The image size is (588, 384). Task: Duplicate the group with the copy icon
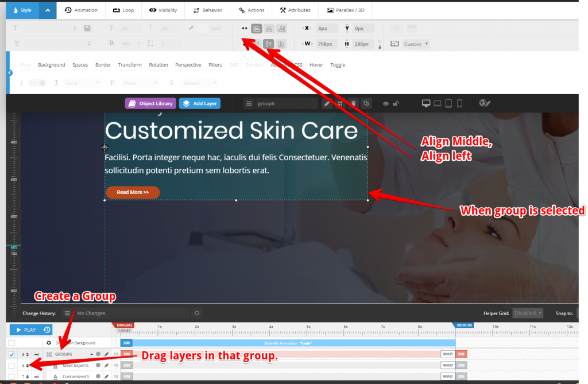[366, 103]
